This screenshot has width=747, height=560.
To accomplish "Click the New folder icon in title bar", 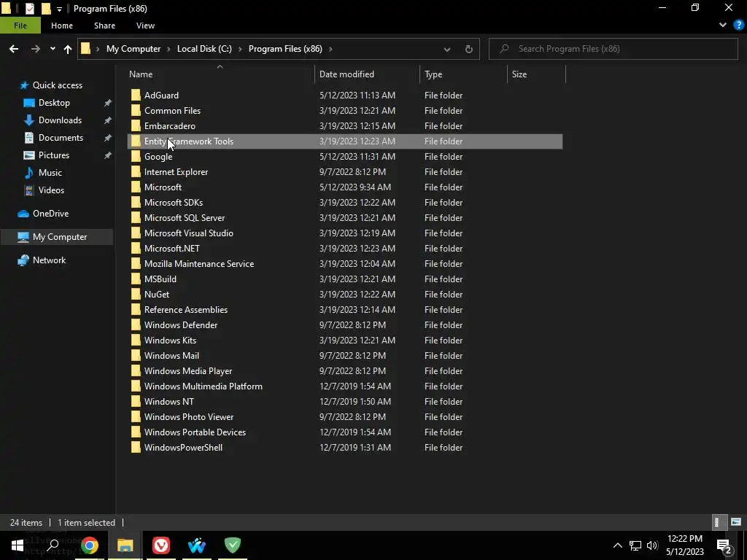I will 46,9.
